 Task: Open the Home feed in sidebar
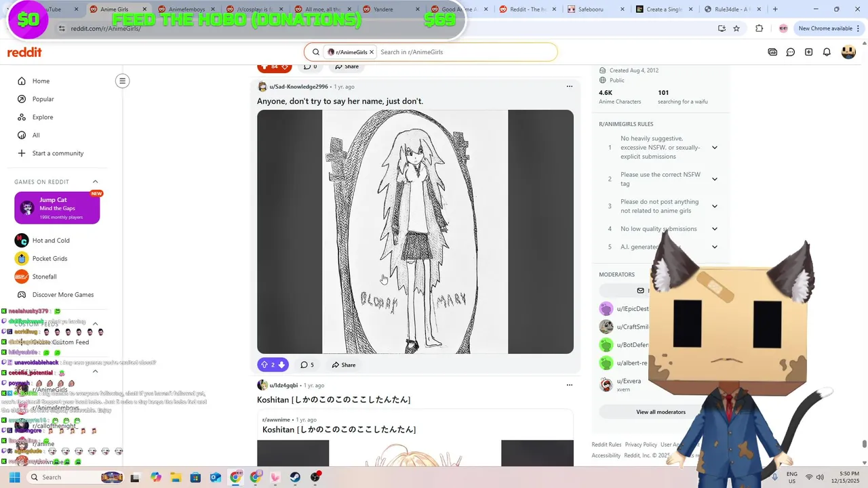click(x=41, y=81)
